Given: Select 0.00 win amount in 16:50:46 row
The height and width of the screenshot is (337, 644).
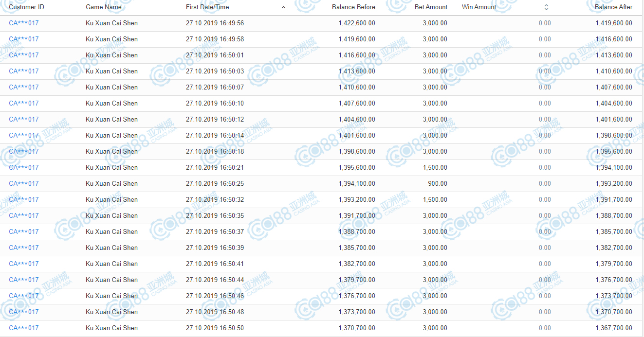Looking at the screenshot, I should [x=545, y=296].
